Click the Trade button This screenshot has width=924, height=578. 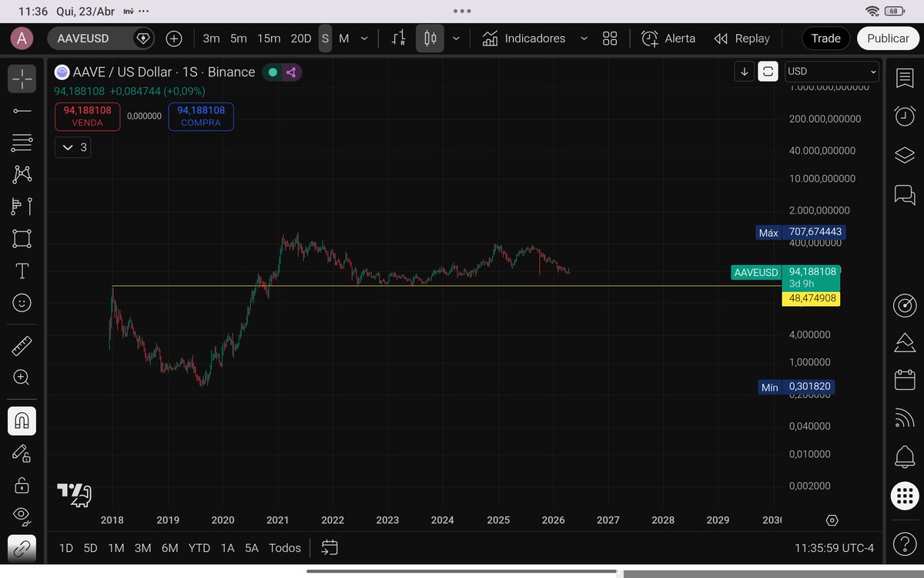point(825,38)
